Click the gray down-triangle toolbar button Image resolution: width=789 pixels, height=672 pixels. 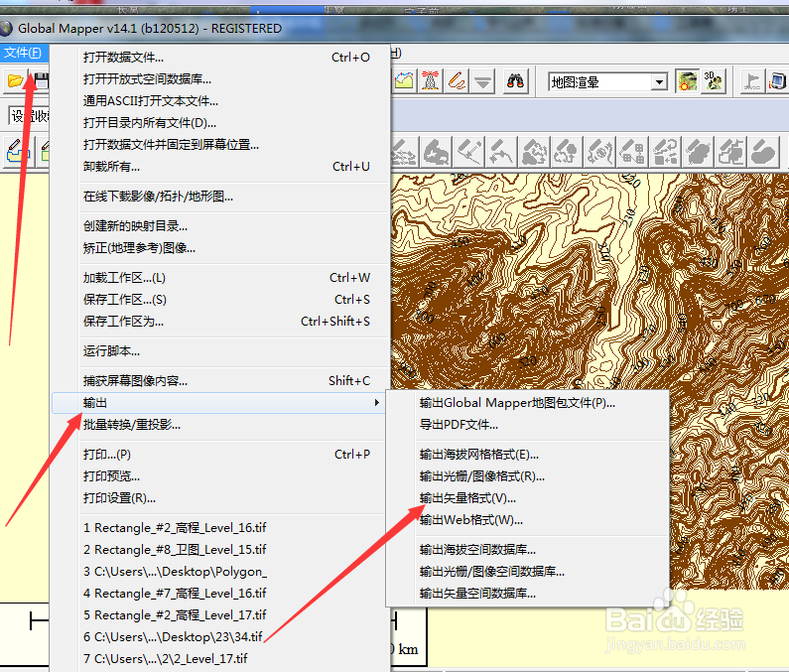pos(482,80)
